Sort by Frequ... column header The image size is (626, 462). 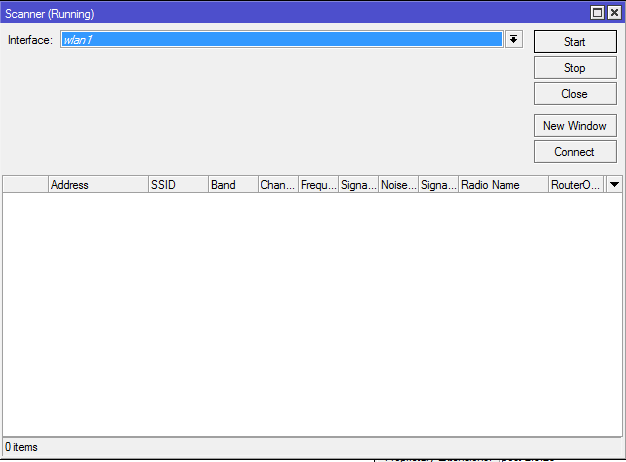pos(319,184)
